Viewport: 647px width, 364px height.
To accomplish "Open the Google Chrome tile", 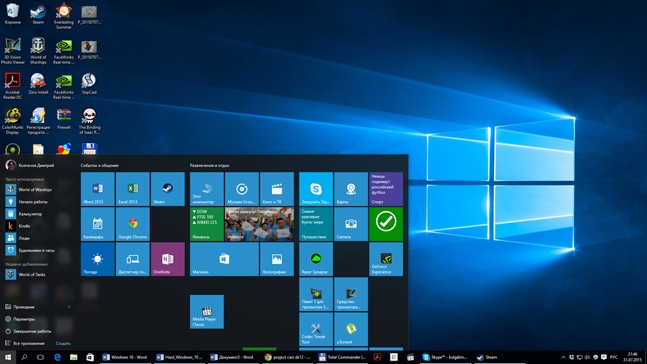I will pos(132,224).
